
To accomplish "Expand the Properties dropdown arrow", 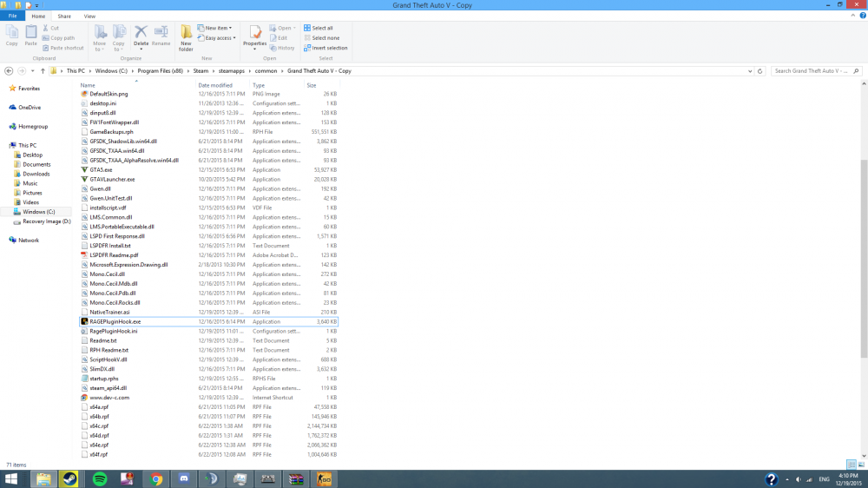I will click(254, 49).
